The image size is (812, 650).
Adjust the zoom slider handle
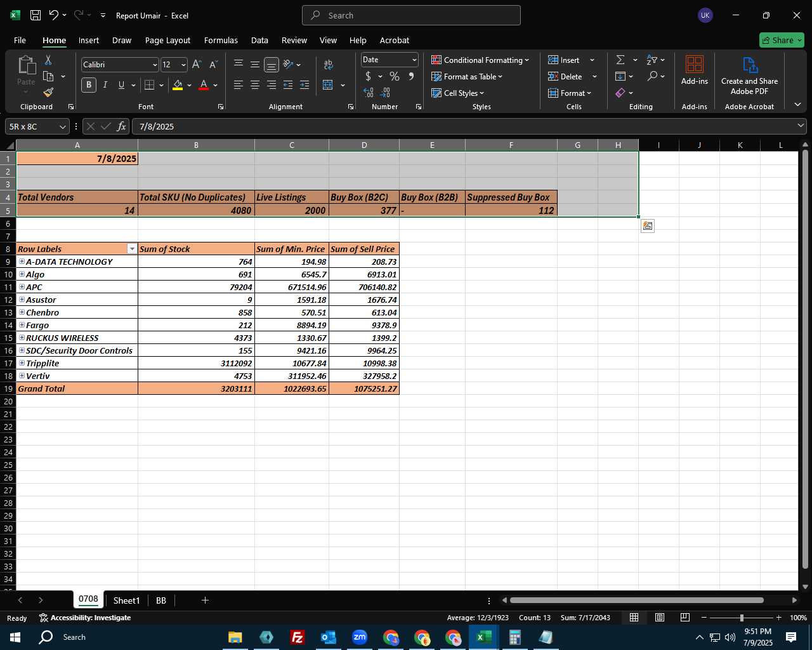tap(741, 618)
